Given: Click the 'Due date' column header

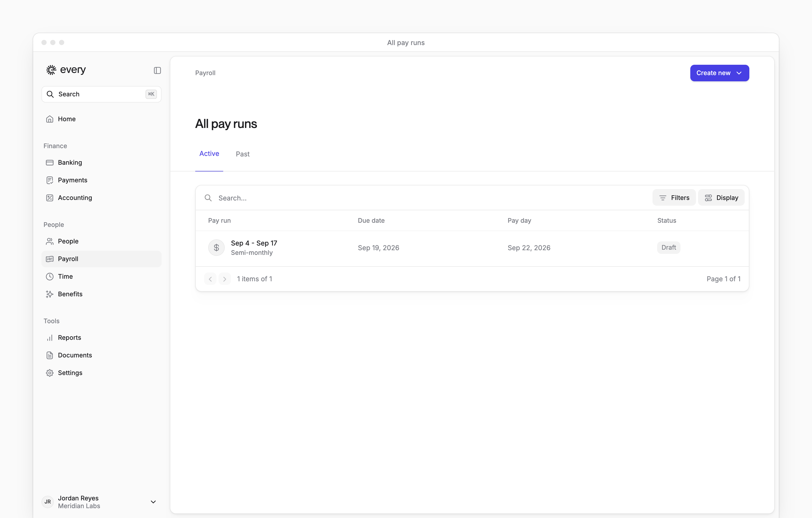Looking at the screenshot, I should (x=371, y=221).
